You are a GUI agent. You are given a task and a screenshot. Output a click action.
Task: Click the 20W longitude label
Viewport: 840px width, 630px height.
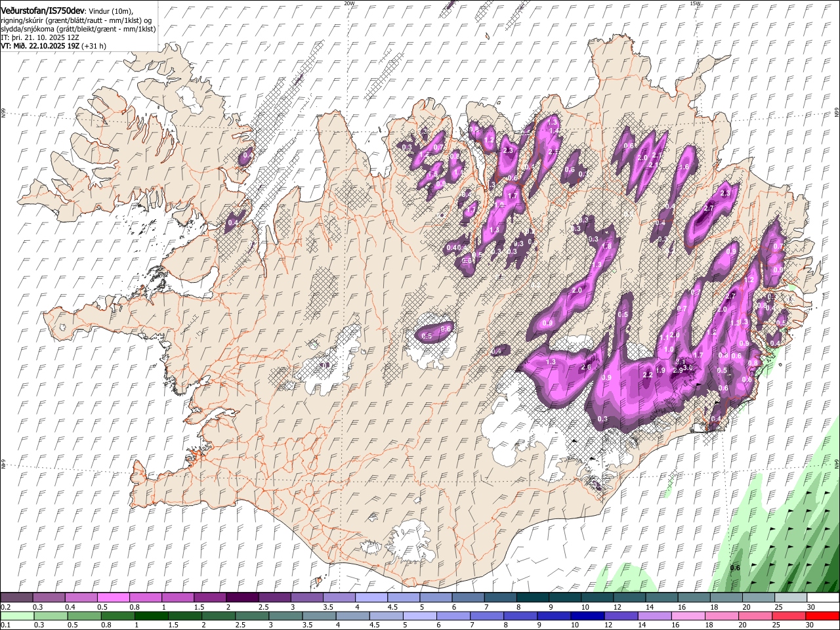point(349,3)
